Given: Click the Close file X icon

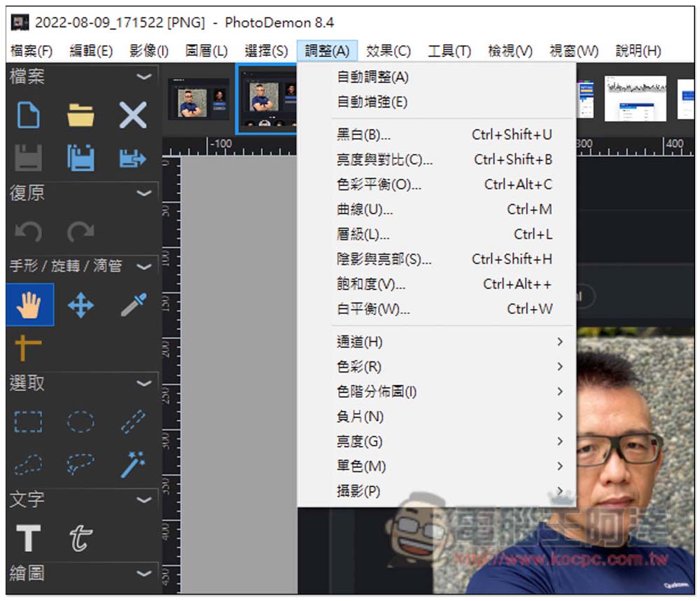Looking at the screenshot, I should [x=132, y=115].
